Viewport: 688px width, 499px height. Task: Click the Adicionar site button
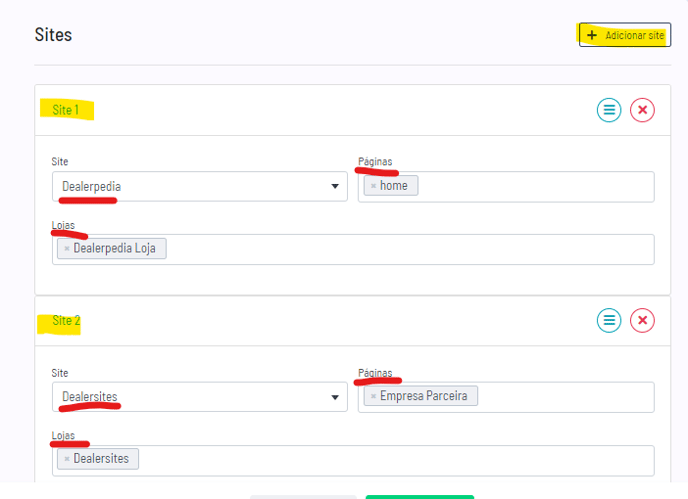[625, 35]
